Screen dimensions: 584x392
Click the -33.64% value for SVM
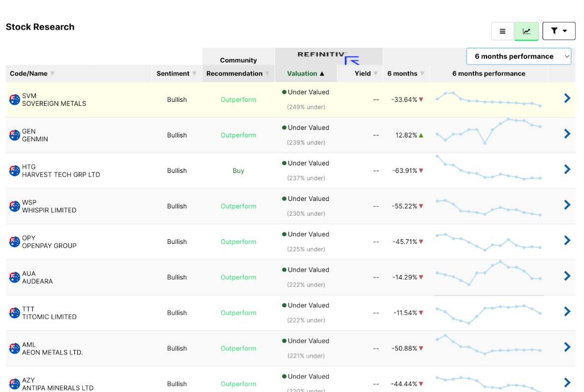point(404,99)
